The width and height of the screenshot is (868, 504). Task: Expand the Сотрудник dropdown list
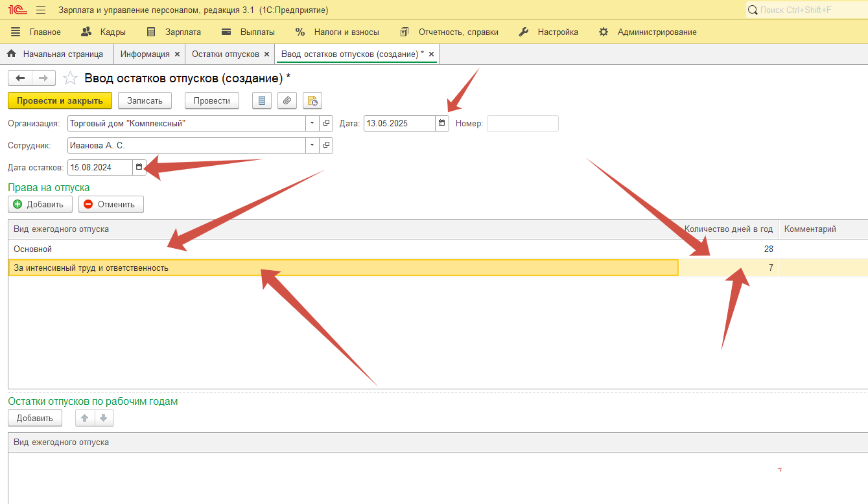coord(312,146)
